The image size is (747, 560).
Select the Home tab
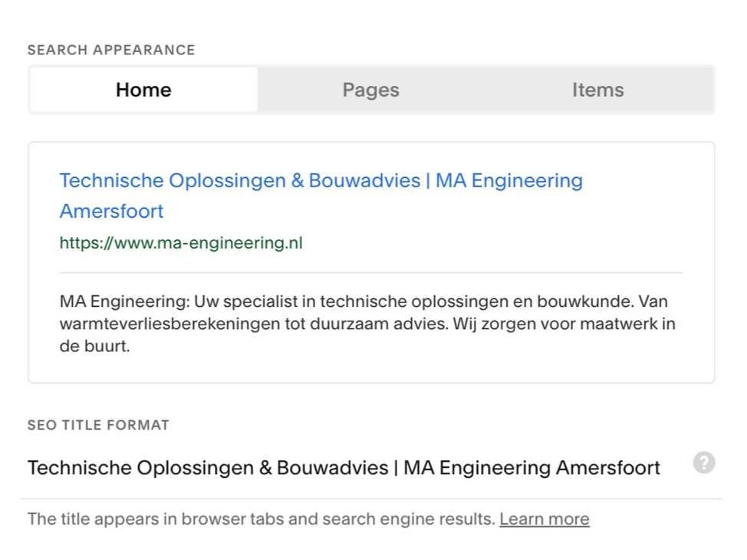143,90
